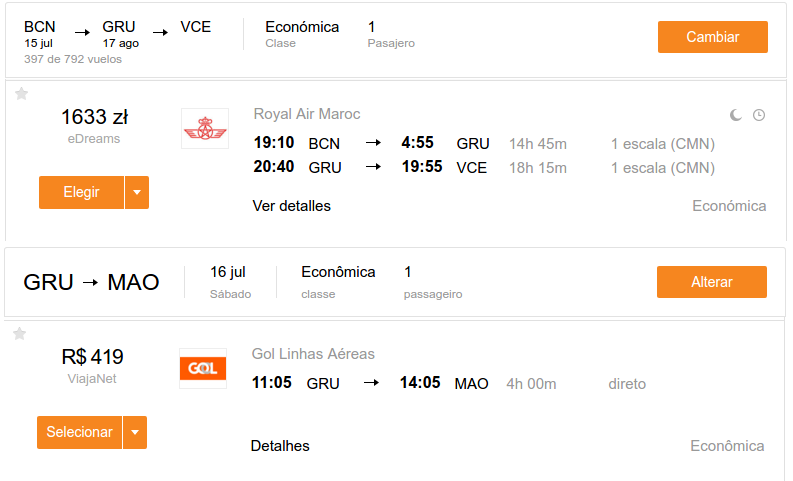Select the R$ 419 Gol flight
The width and height of the screenshot is (793, 481).
pos(79,432)
